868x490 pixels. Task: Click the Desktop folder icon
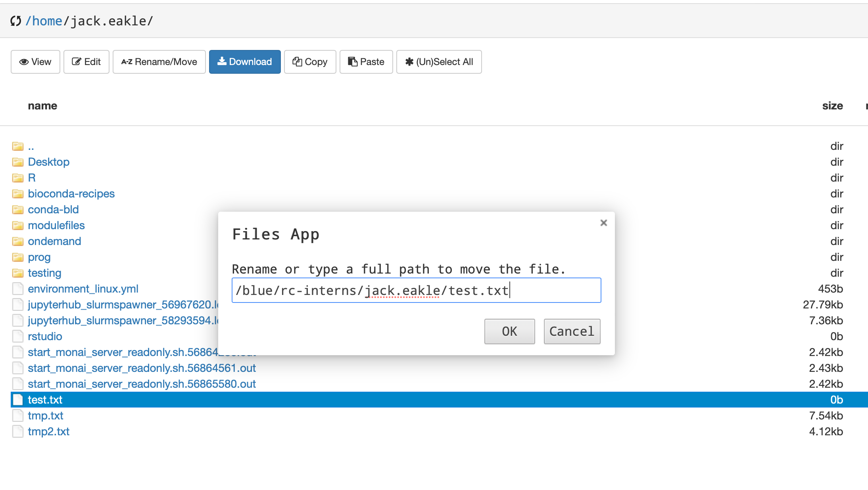(17, 162)
